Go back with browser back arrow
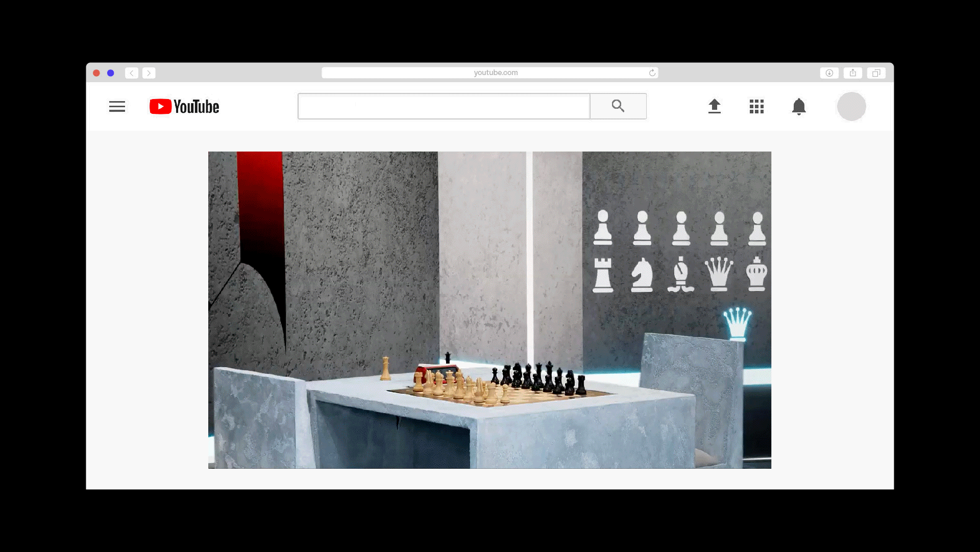Image resolution: width=980 pixels, height=552 pixels. [132, 73]
